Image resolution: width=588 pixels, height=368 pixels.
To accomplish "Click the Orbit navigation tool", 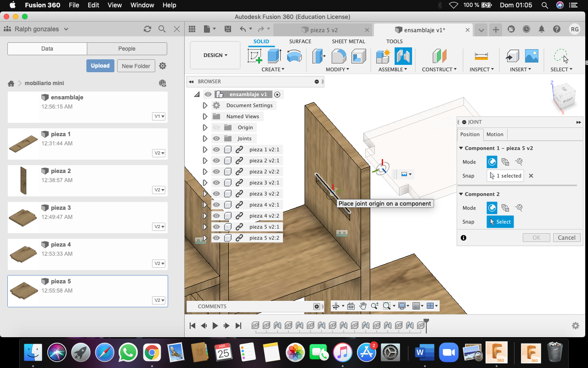I will point(336,306).
